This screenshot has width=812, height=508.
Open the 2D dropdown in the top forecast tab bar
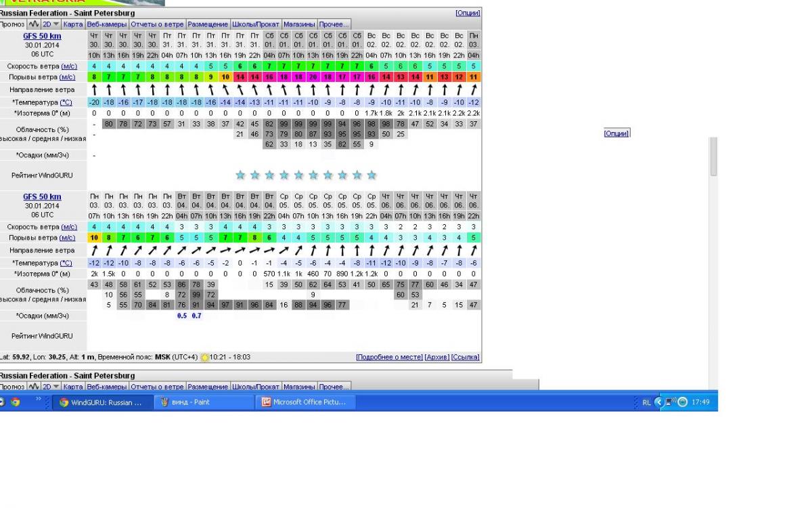(51, 24)
